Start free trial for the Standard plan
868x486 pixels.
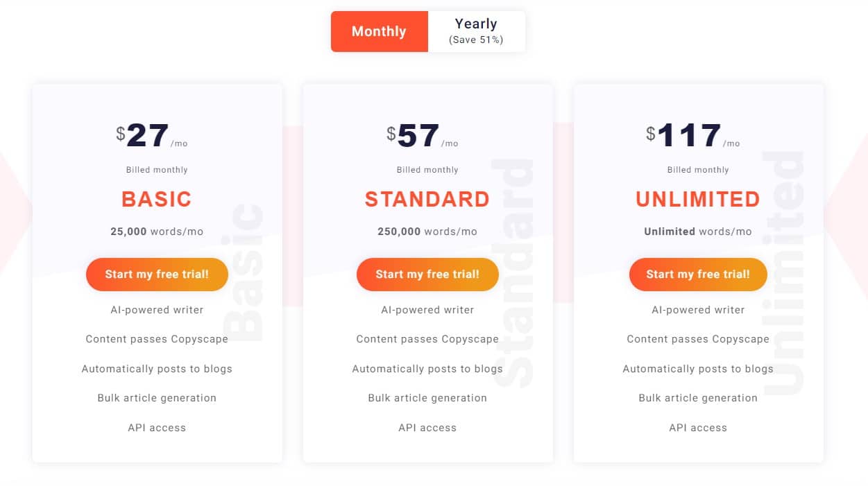pyautogui.click(x=427, y=275)
